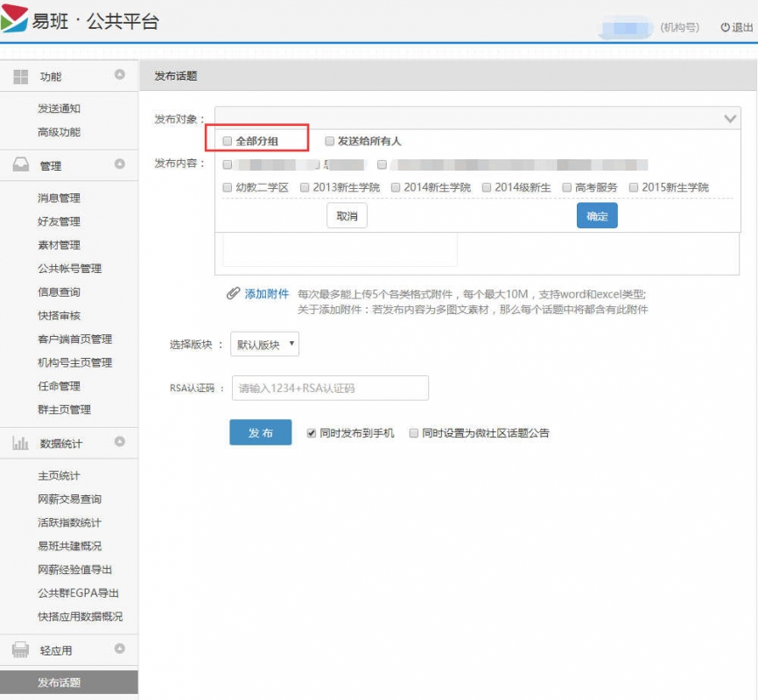The width and height of the screenshot is (758, 700).
Task: Open the 默认版块 dropdown
Action: tap(266, 345)
